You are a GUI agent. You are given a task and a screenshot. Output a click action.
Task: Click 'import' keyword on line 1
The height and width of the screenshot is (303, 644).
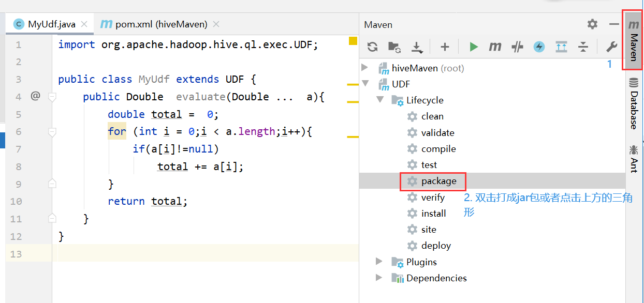tap(77, 44)
